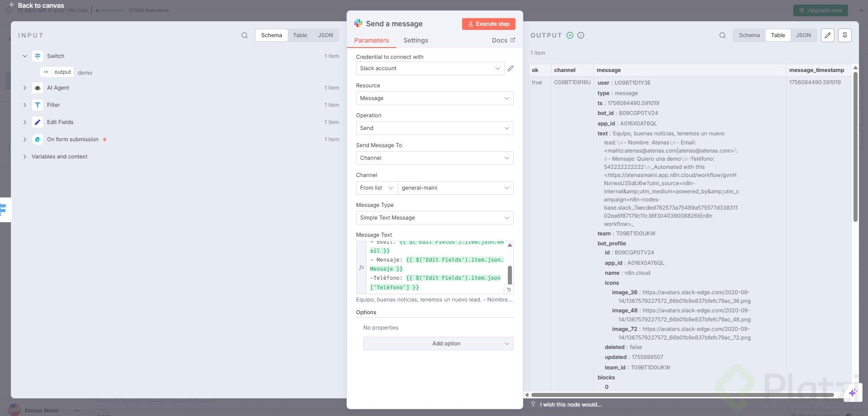Click the Message Text scrollbar thumb

pos(510,275)
